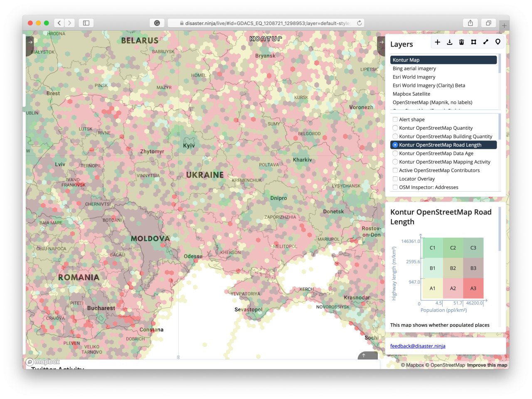Click the Odessa city label on map

coord(193,256)
